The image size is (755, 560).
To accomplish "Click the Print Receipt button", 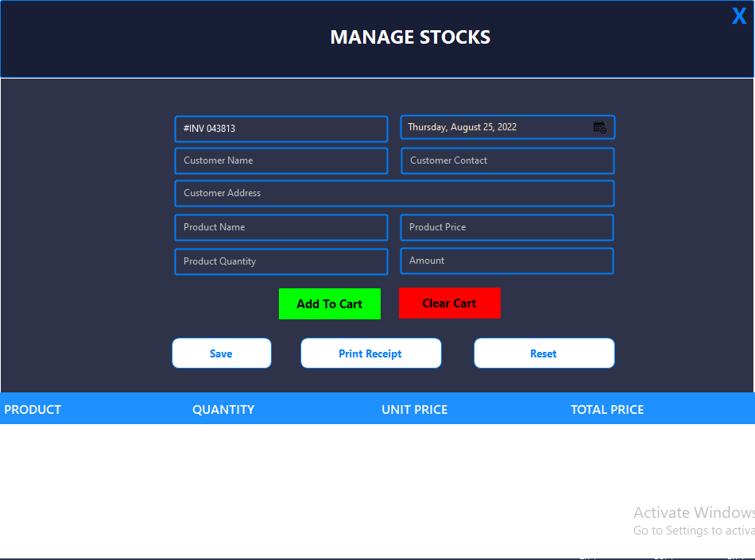I will [x=370, y=353].
